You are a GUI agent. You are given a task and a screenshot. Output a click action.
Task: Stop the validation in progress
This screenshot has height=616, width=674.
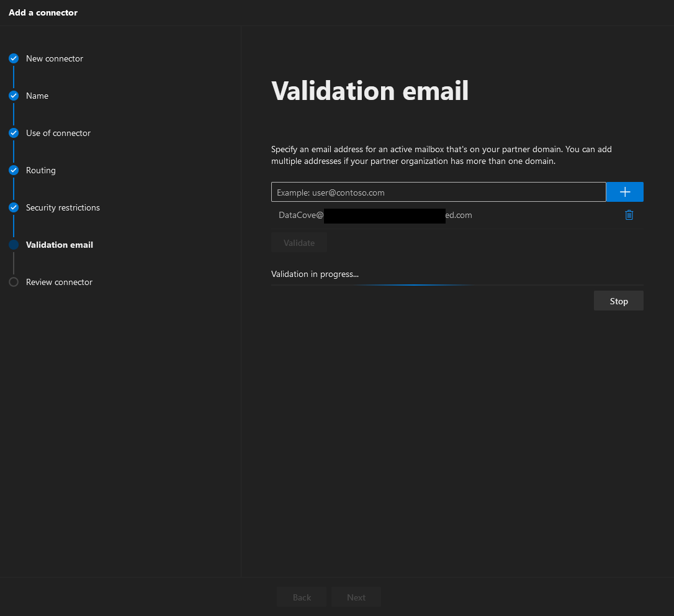[618, 301]
